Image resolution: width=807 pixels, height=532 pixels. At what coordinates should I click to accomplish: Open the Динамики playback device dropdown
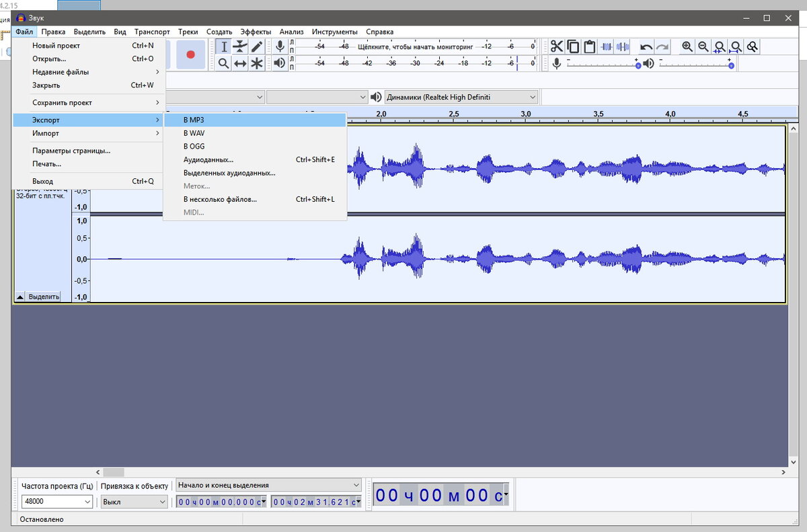click(461, 97)
